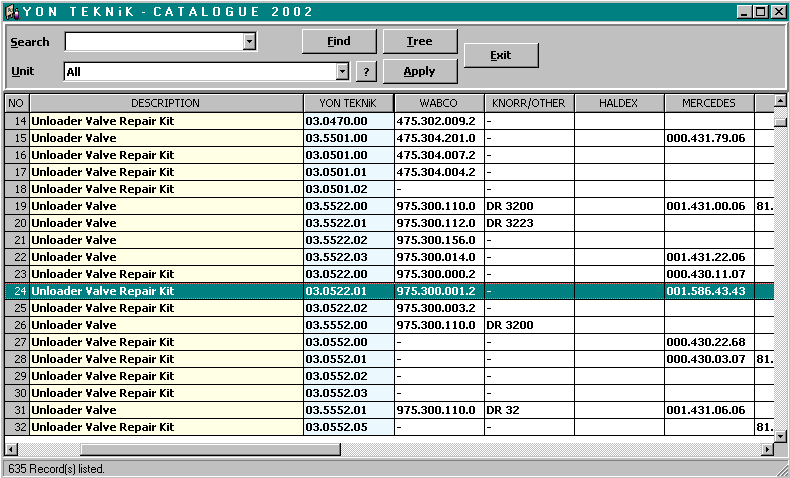Click the Exit button

coord(501,55)
